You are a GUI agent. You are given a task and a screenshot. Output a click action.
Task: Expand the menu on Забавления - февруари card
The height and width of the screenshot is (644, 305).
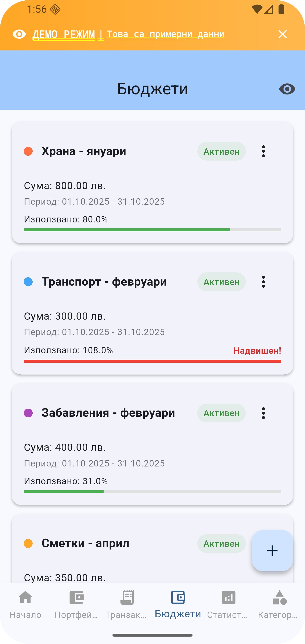coord(263,413)
